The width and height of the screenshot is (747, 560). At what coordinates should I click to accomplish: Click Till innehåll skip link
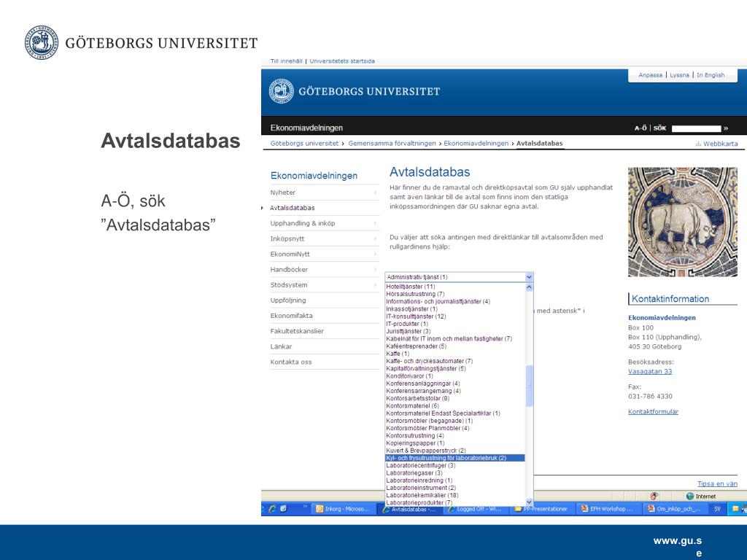tap(286, 61)
